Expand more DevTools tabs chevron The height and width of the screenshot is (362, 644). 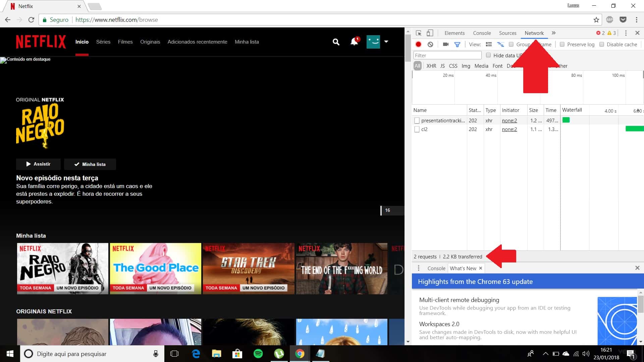point(553,33)
